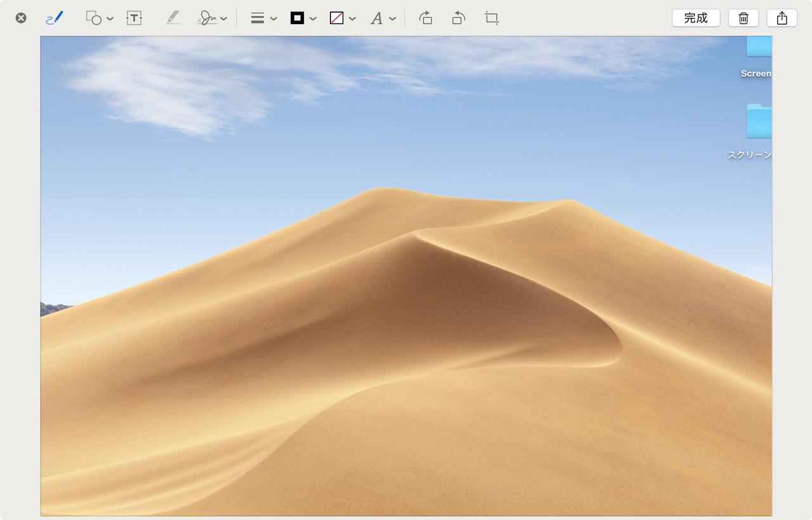Open the Shape Style line thickness menu
The image size is (812, 520).
click(264, 18)
